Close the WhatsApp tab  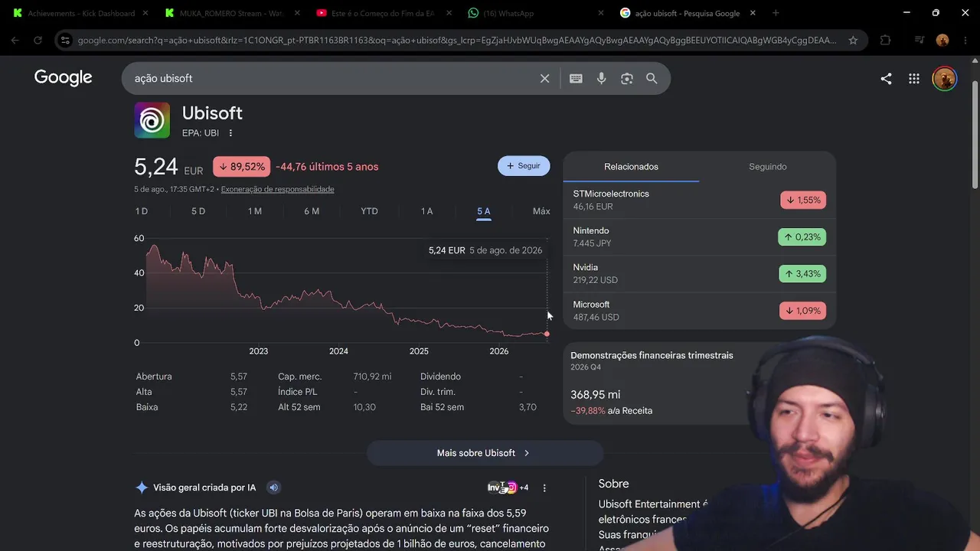click(x=601, y=13)
